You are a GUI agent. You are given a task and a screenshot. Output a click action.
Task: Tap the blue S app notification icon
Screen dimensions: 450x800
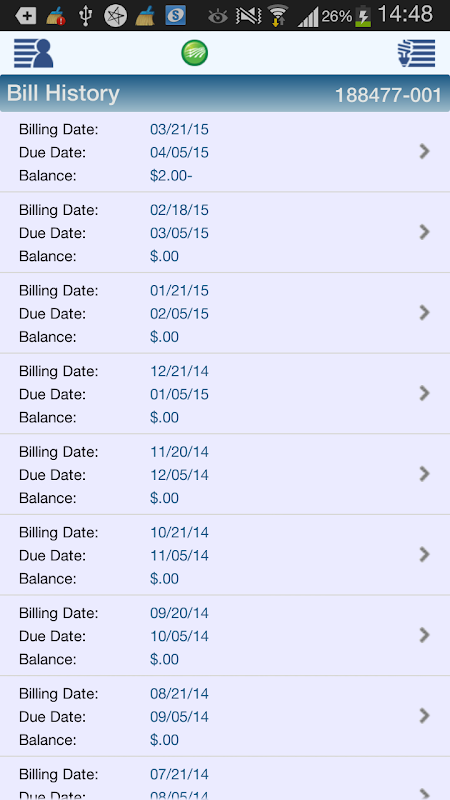pos(176,16)
